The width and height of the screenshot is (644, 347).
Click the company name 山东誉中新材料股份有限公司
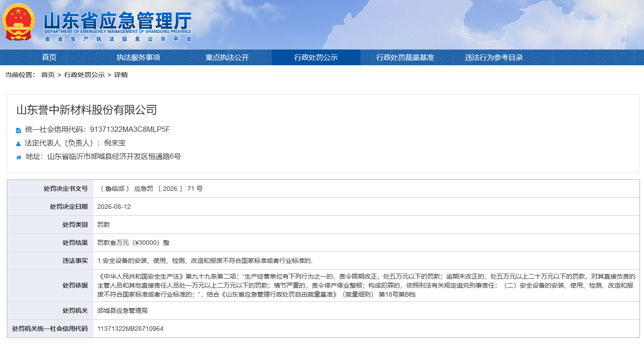click(x=87, y=110)
